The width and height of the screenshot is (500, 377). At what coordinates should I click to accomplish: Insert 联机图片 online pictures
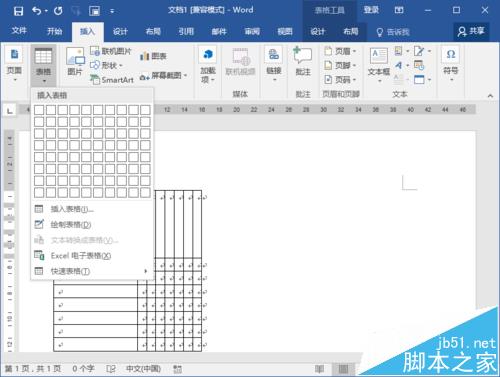pos(111,51)
